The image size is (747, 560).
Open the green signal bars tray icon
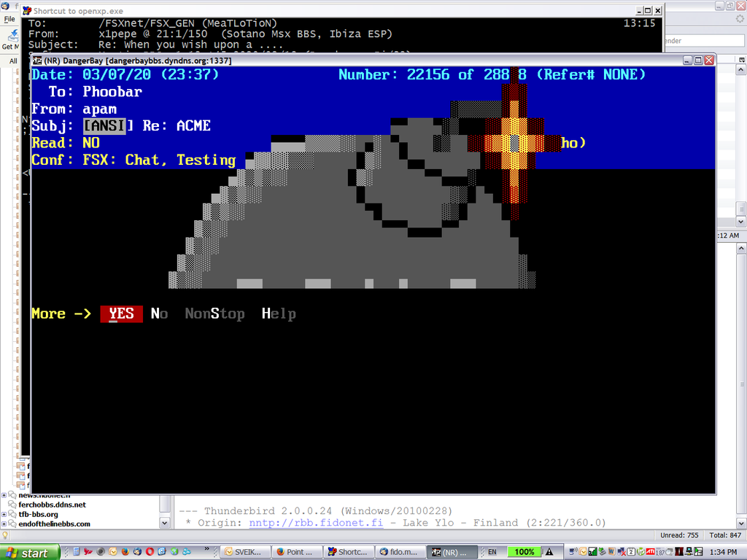[x=592, y=552]
